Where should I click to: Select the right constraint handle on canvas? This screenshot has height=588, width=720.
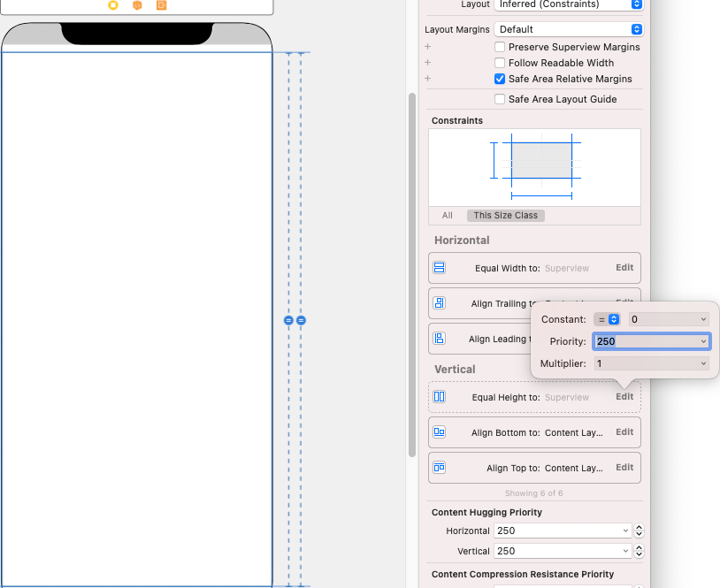pyautogui.click(x=302, y=320)
